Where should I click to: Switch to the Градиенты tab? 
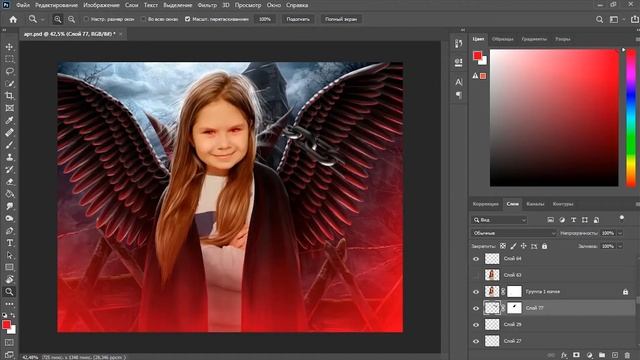pos(534,39)
